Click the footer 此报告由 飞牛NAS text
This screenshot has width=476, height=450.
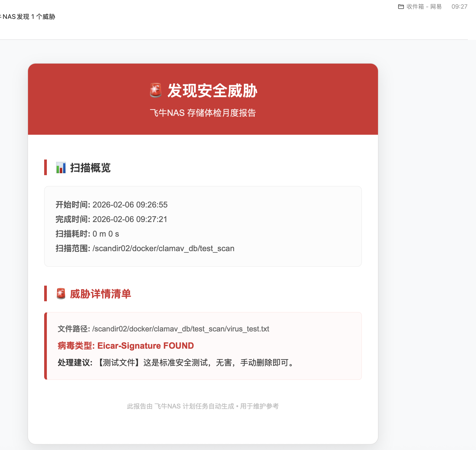(x=203, y=406)
